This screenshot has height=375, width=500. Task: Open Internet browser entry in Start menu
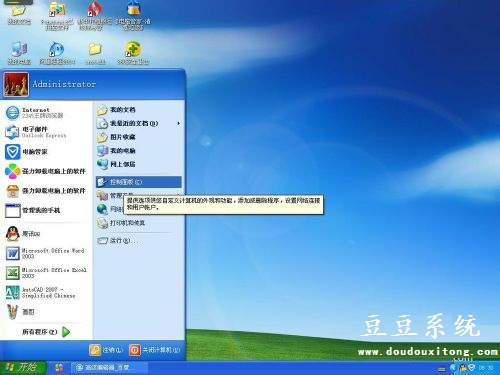point(46,113)
